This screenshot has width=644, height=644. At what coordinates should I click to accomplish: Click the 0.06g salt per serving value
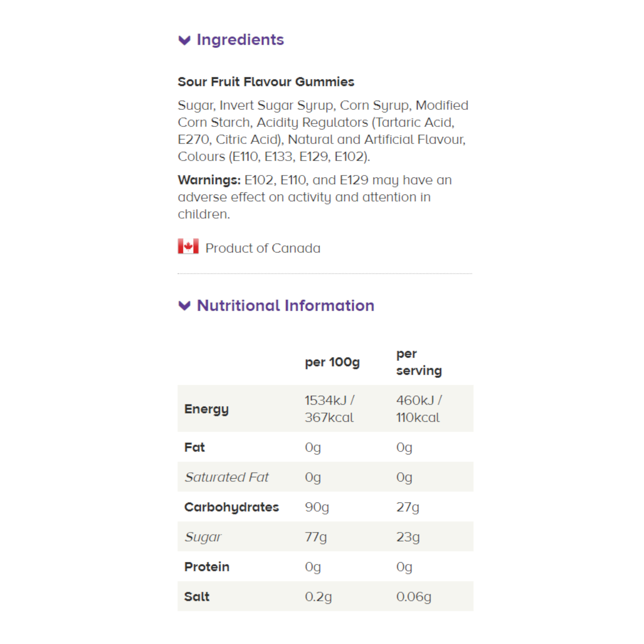point(413,596)
